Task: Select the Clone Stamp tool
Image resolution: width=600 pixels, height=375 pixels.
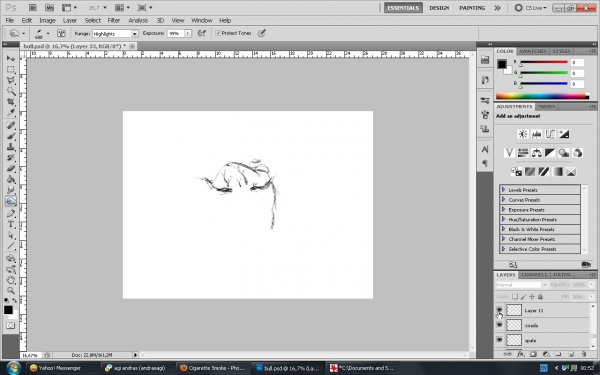Action: [11, 147]
